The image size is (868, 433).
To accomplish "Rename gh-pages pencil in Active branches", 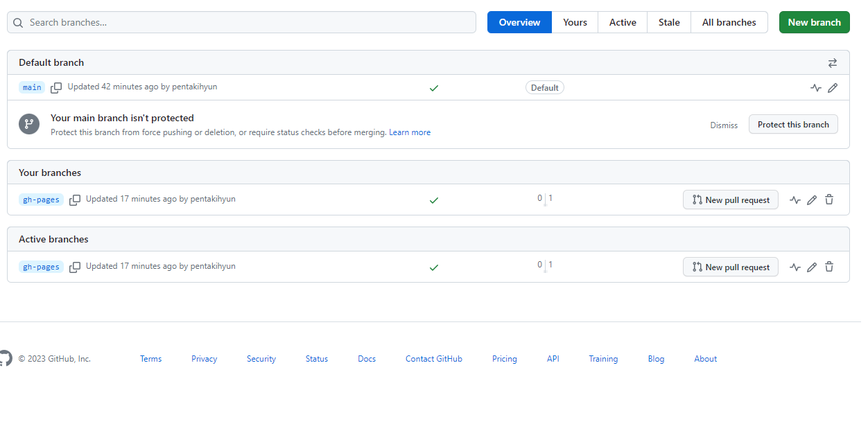I will [812, 267].
